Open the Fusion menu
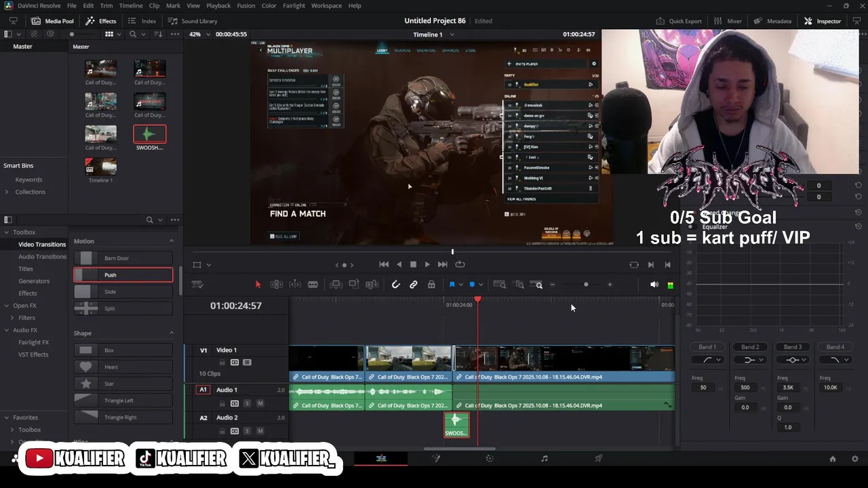The height and width of the screenshot is (488, 868). pos(246,5)
